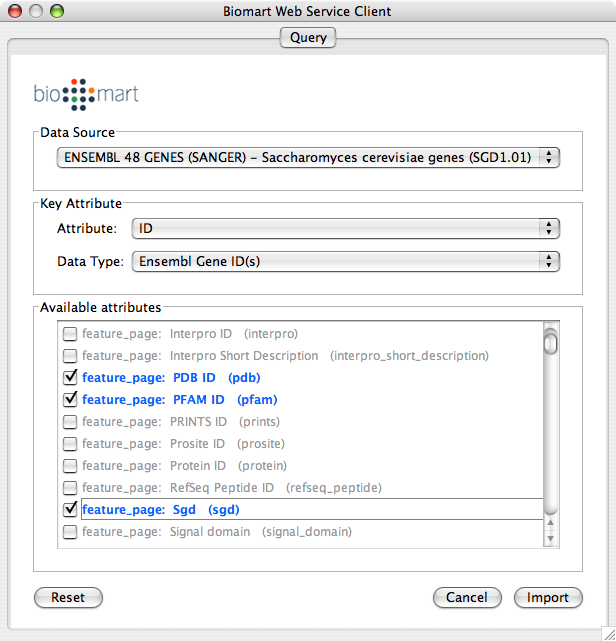Select the Query tab
This screenshot has height=641, width=616.
[308, 38]
